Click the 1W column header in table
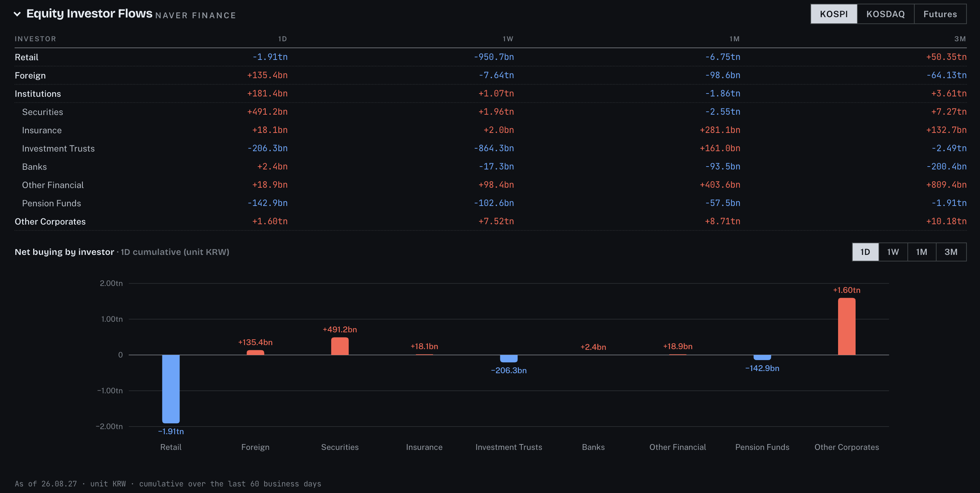980x493 pixels. [x=508, y=39]
